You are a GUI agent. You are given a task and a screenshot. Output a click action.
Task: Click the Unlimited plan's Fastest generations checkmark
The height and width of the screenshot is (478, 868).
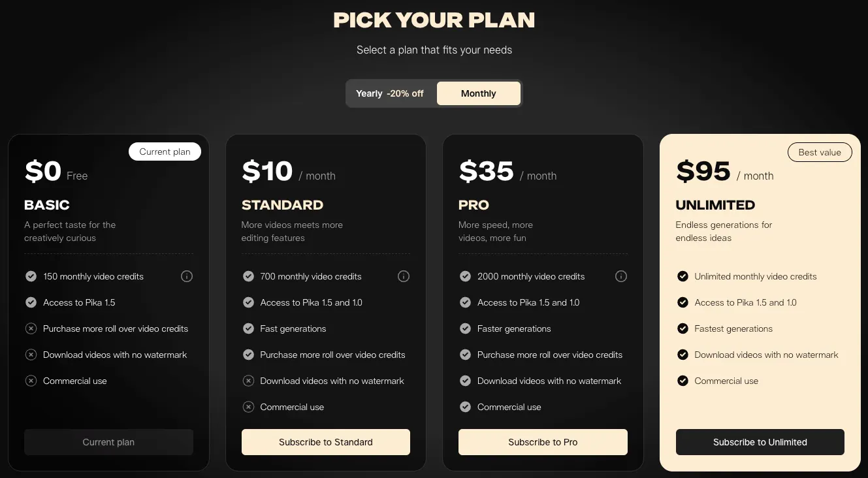tap(683, 328)
